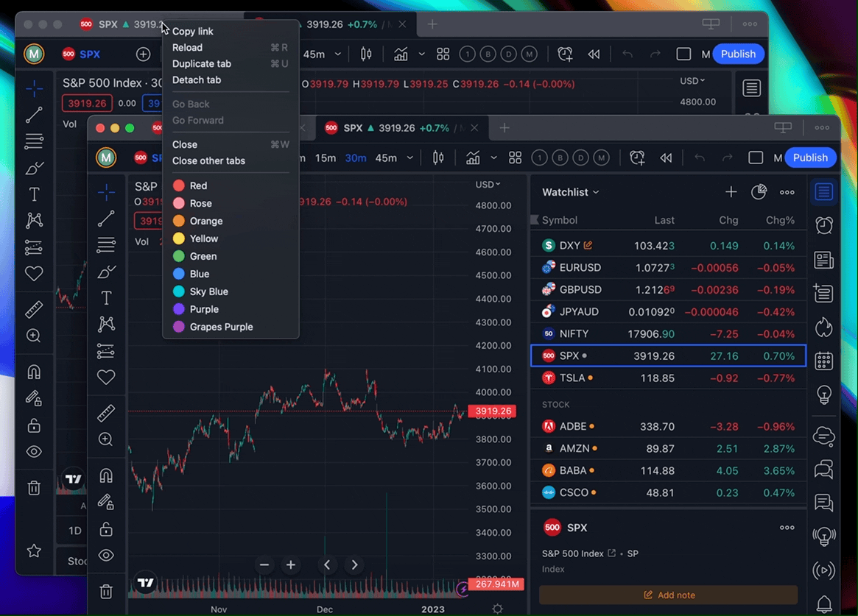
Task: Select the crosshair cursor in front window
Action: 106,192
